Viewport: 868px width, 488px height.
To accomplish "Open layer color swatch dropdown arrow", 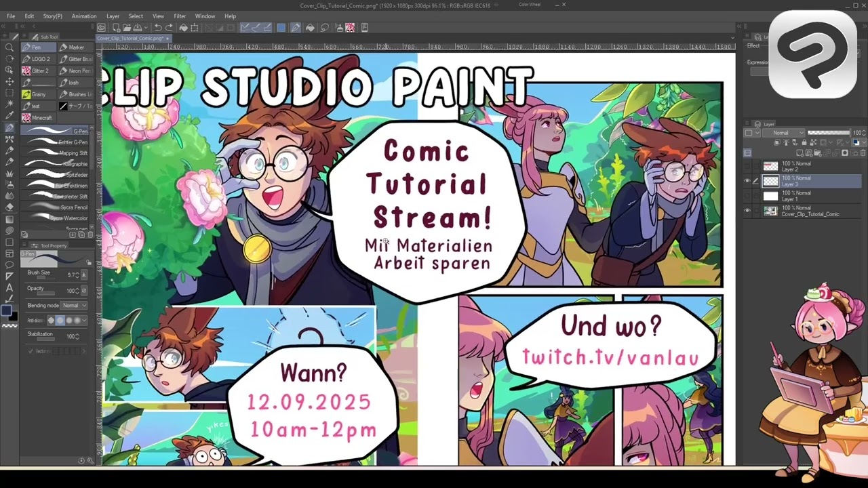I will (x=864, y=142).
